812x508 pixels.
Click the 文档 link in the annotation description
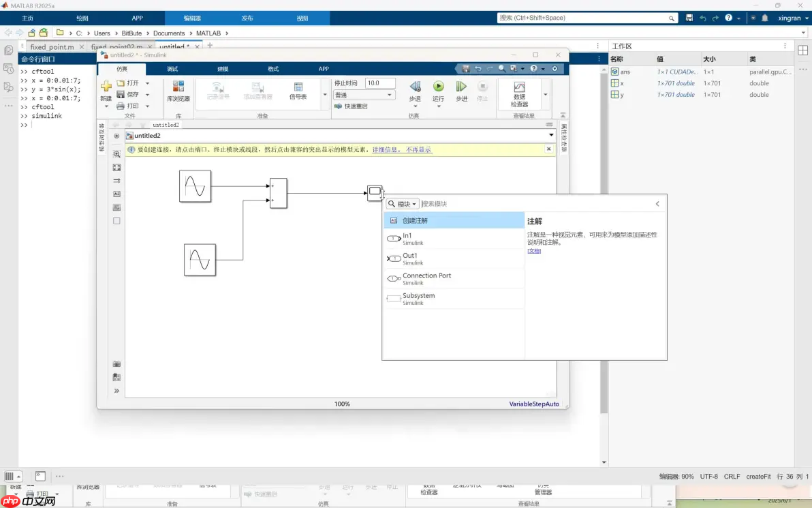534,251
